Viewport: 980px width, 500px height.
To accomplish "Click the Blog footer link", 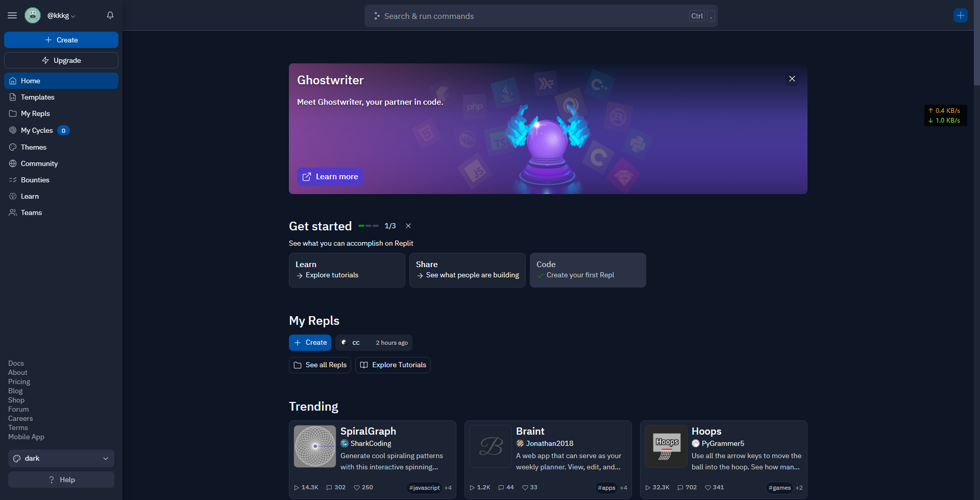I will [15, 391].
